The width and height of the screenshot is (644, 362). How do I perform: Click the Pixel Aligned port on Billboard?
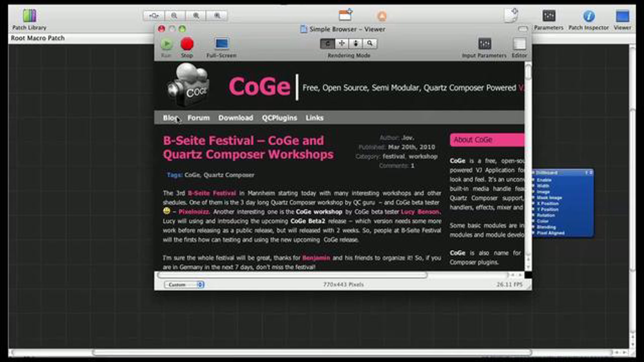coord(550,233)
